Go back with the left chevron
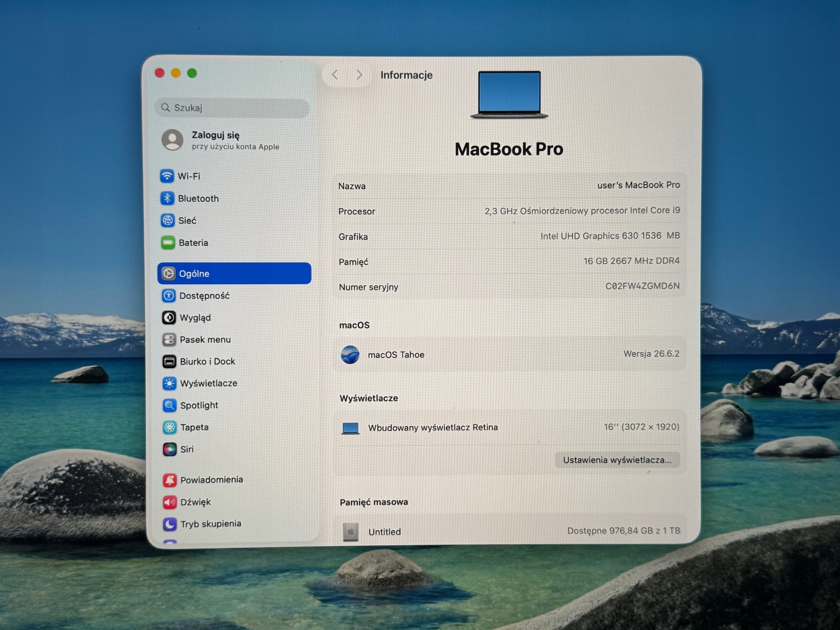Viewport: 840px width, 630px height. 335,75
